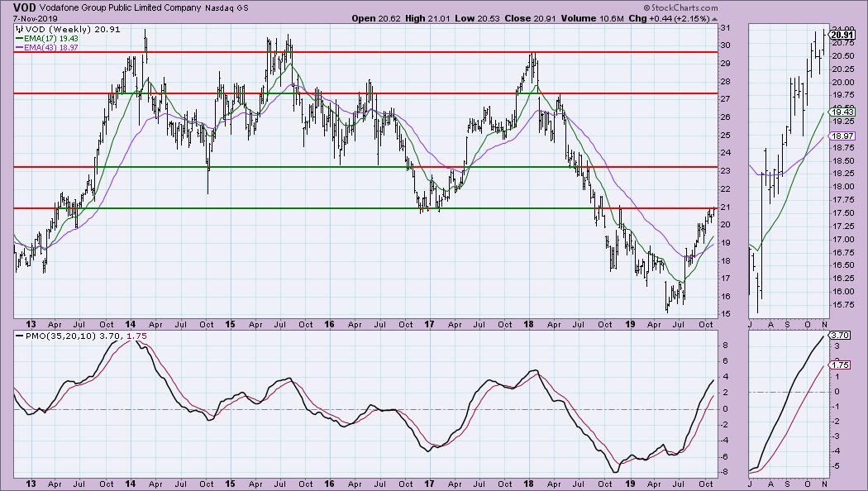The width and height of the screenshot is (868, 491).
Task: Click the PMO(35,20,10) indicator legend label
Action: (x=61, y=336)
